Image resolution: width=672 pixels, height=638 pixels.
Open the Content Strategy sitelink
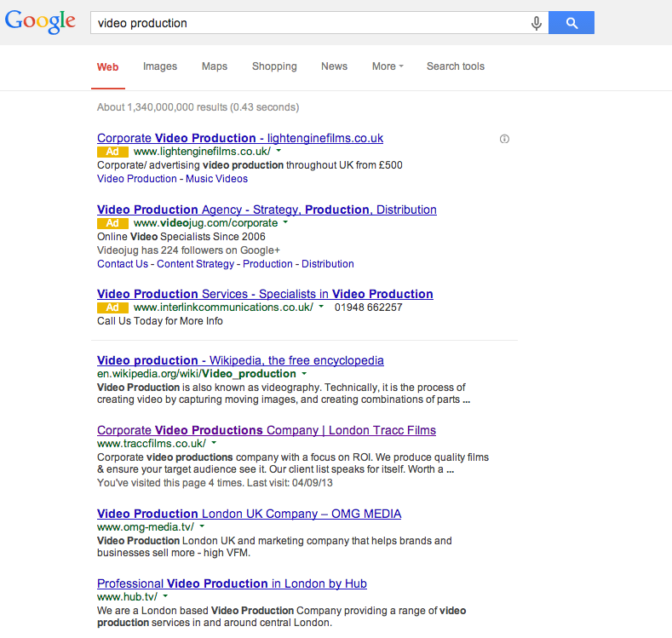[195, 264]
